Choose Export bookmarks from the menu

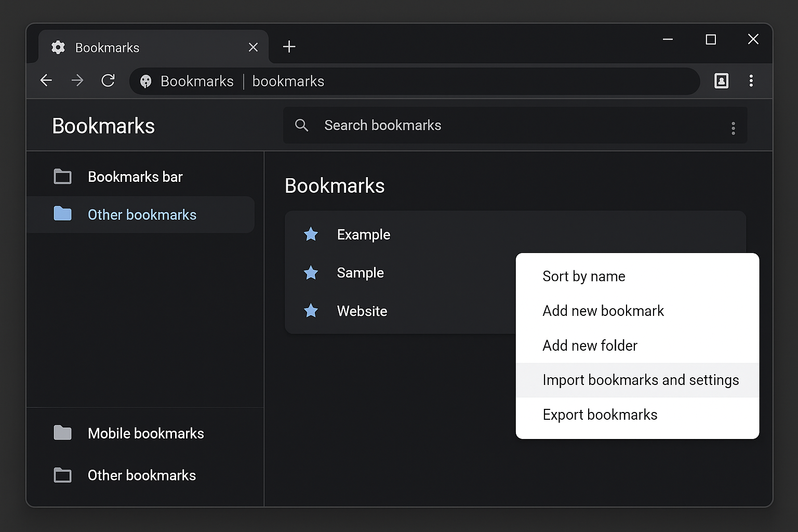(x=600, y=414)
